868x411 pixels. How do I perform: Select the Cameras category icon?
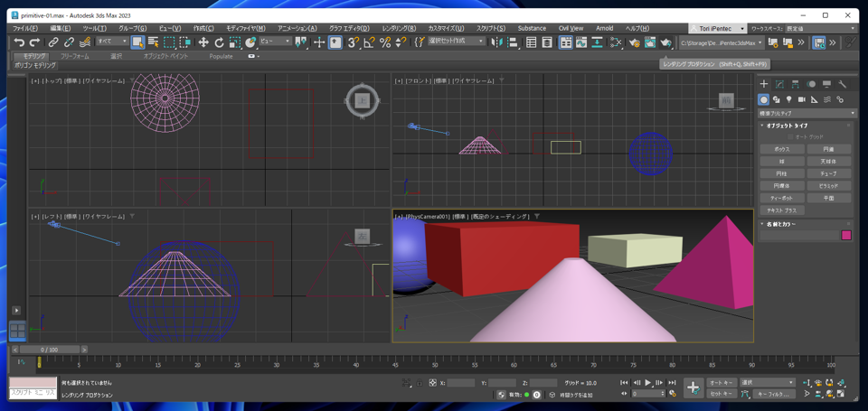pos(802,99)
